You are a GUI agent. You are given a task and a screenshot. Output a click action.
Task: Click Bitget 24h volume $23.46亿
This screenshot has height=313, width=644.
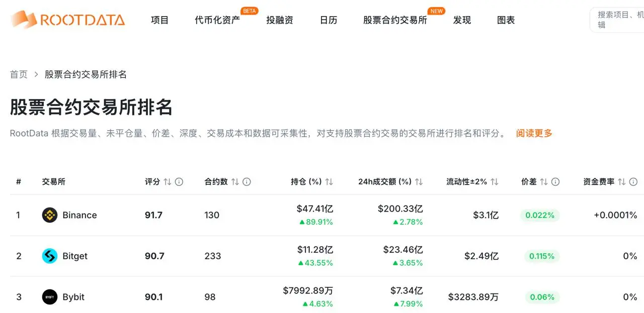click(403, 250)
